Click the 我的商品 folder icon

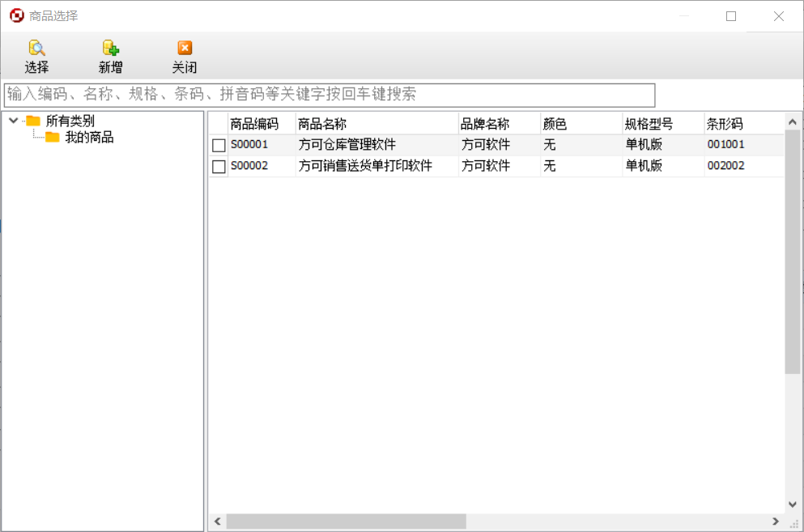(x=53, y=138)
